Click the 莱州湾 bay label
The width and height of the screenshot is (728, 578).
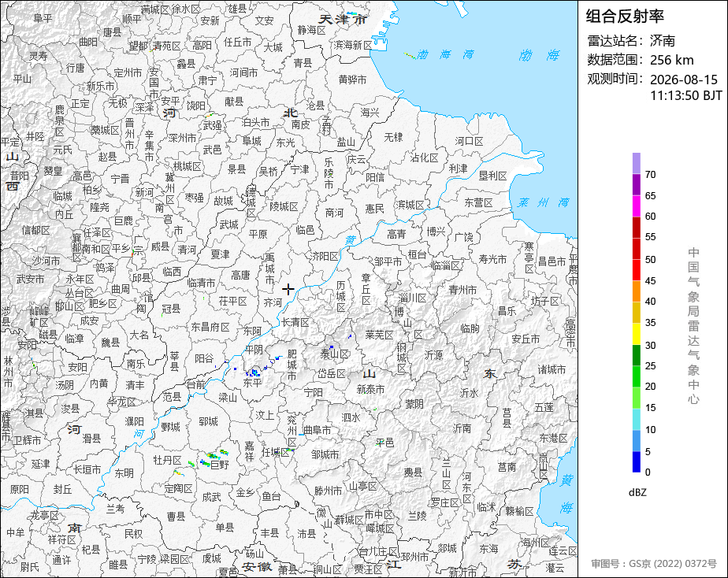544,202
